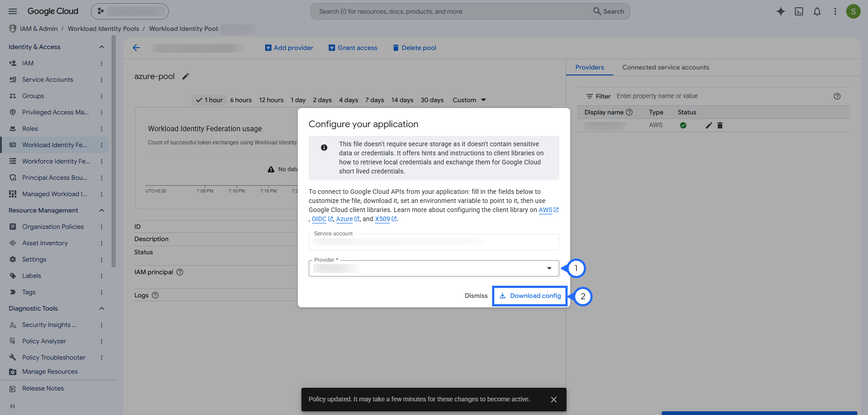Open filter help question-mark icon
The height and width of the screenshot is (415, 868).
click(x=837, y=96)
